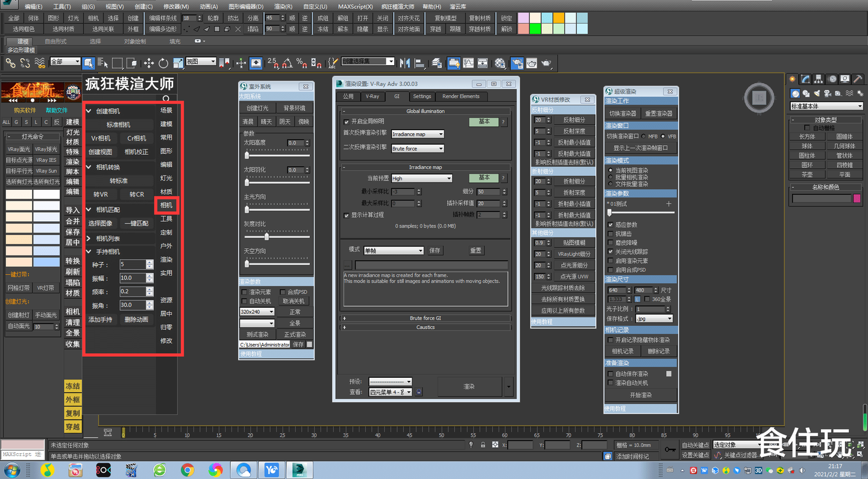Viewport: 868px width, 479px height.
Task: Open the 渲染(R) menu
Action: pos(283,7)
